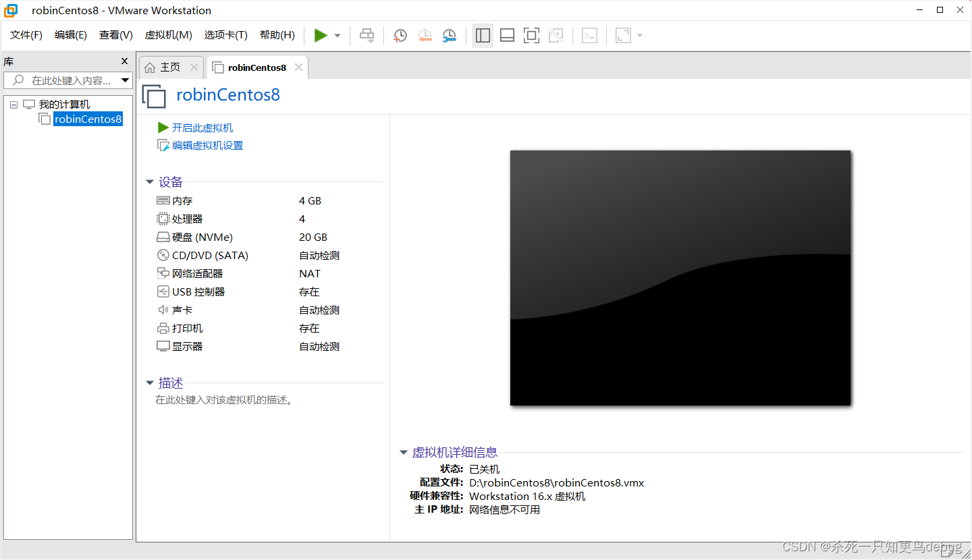
Task: Toggle the show library sidebar icon
Action: coord(483,35)
